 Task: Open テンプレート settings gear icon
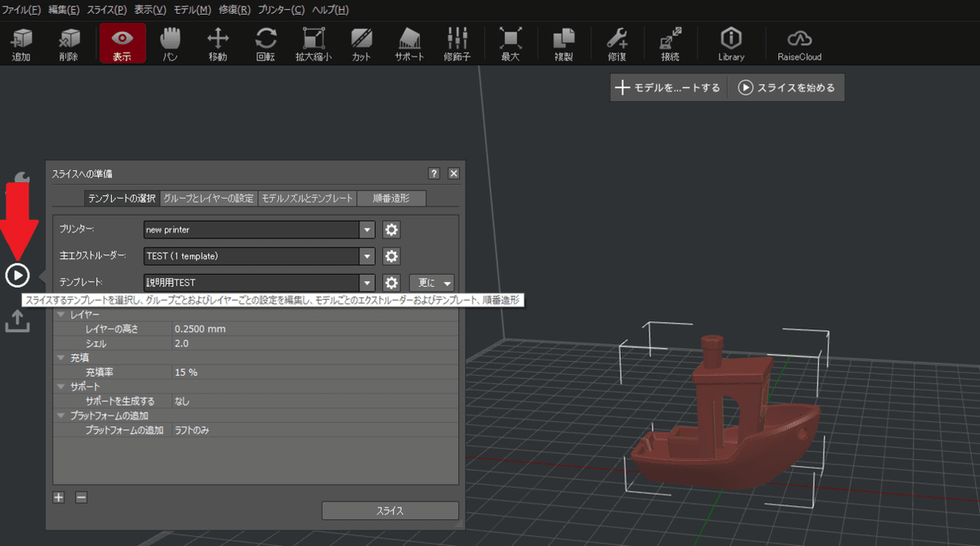392,283
